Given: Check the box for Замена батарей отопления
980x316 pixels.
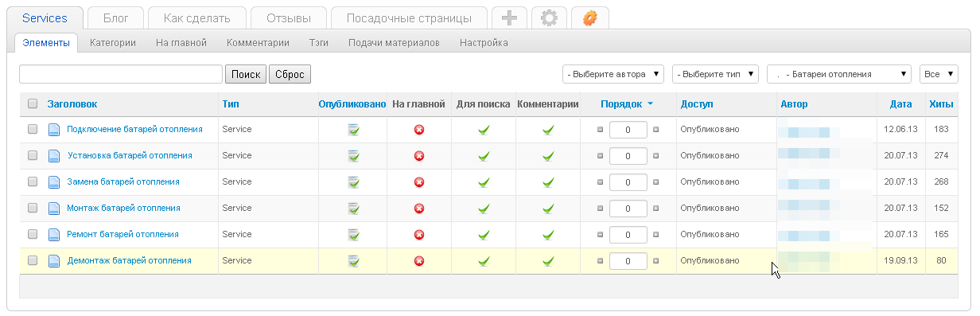Looking at the screenshot, I should coord(33,181).
